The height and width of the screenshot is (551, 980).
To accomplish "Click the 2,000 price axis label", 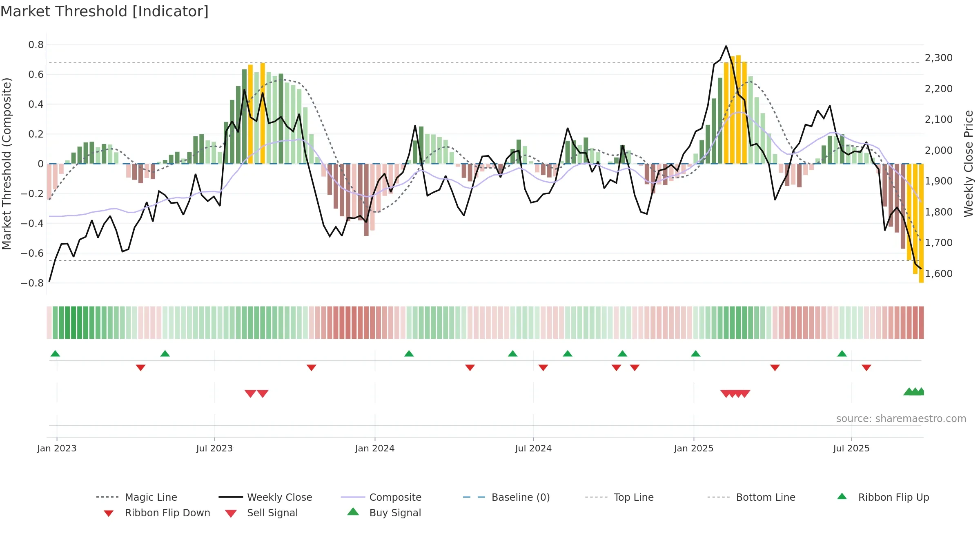I will click(x=939, y=150).
